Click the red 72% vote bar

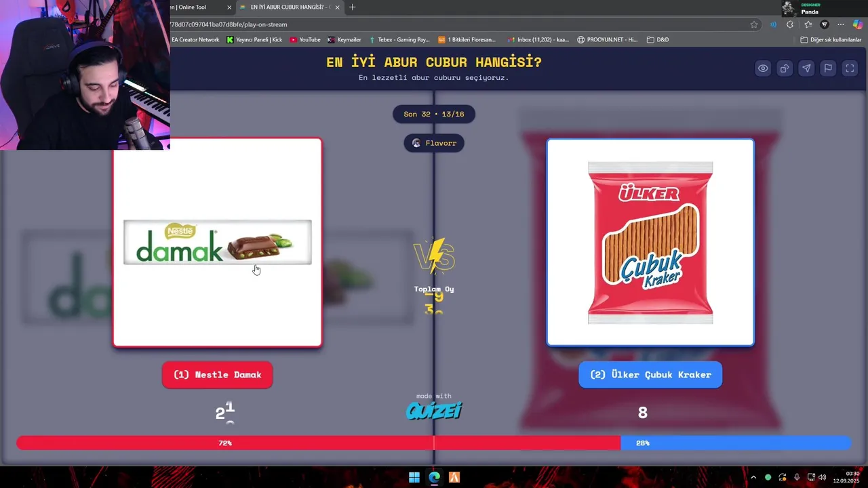click(318, 443)
